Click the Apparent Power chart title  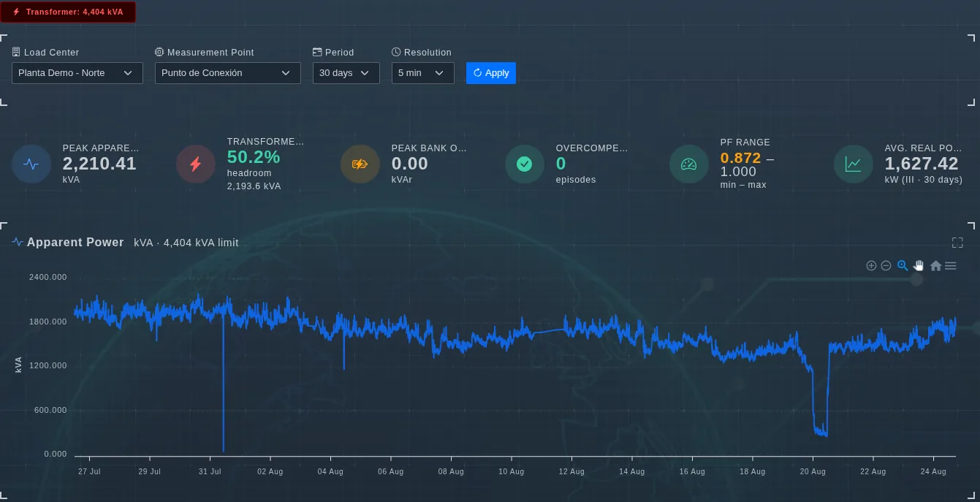point(75,243)
